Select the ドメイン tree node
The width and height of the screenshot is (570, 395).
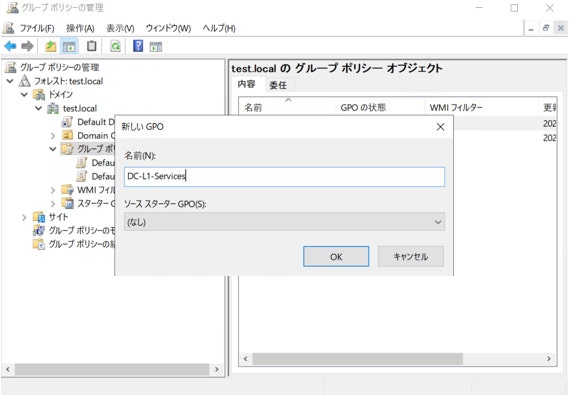(61, 94)
